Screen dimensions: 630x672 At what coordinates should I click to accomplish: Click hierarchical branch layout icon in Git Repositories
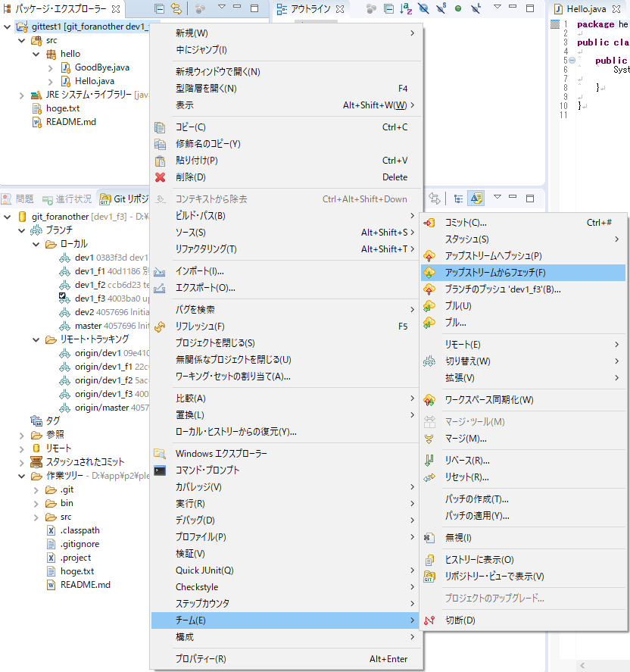click(x=458, y=198)
